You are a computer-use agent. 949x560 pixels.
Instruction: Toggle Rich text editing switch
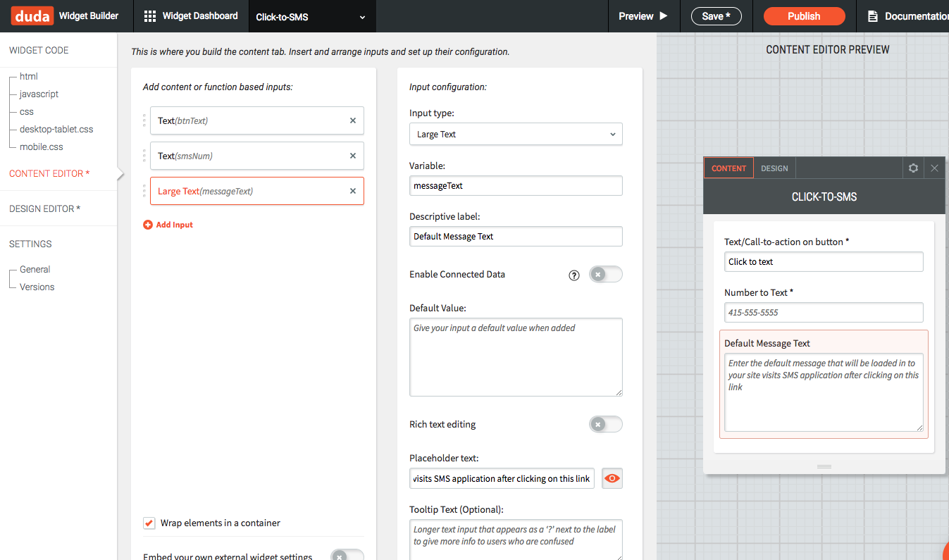coord(606,424)
